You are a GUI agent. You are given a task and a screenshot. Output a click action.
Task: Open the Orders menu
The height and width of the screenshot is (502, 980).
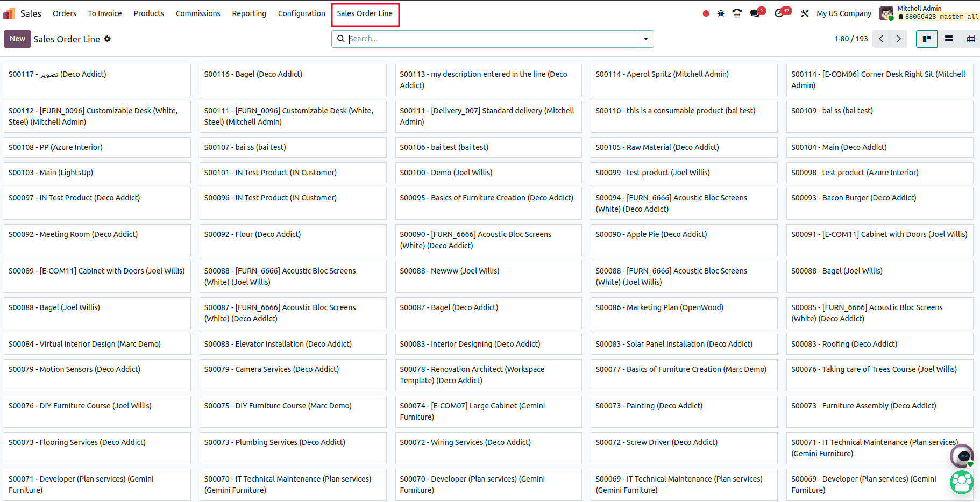65,13
